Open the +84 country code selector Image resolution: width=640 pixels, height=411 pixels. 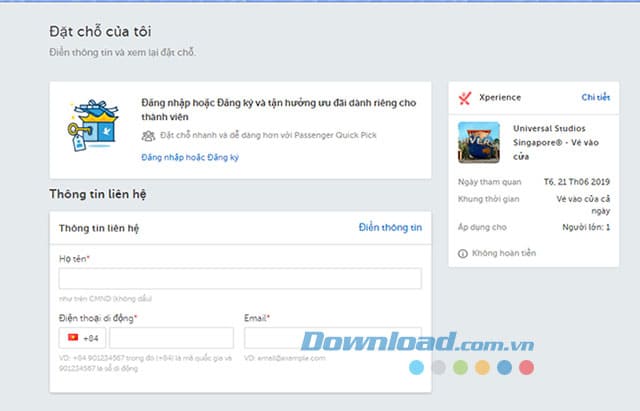click(82, 338)
